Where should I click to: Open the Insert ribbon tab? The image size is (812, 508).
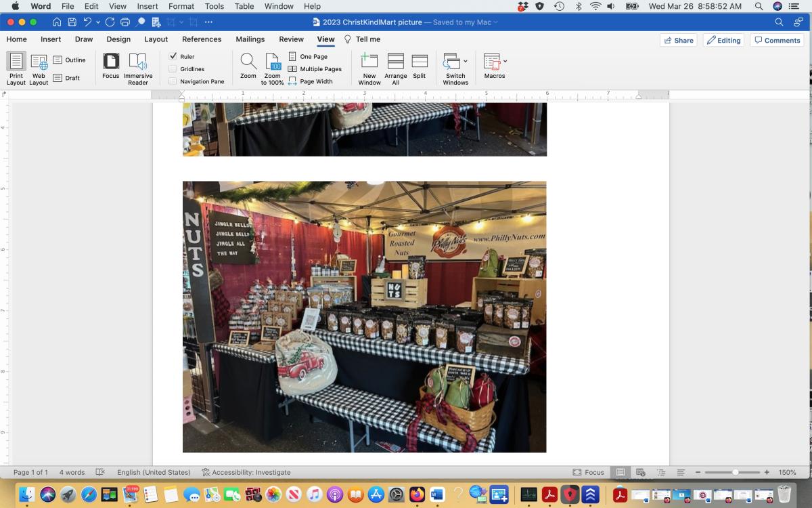coord(51,39)
